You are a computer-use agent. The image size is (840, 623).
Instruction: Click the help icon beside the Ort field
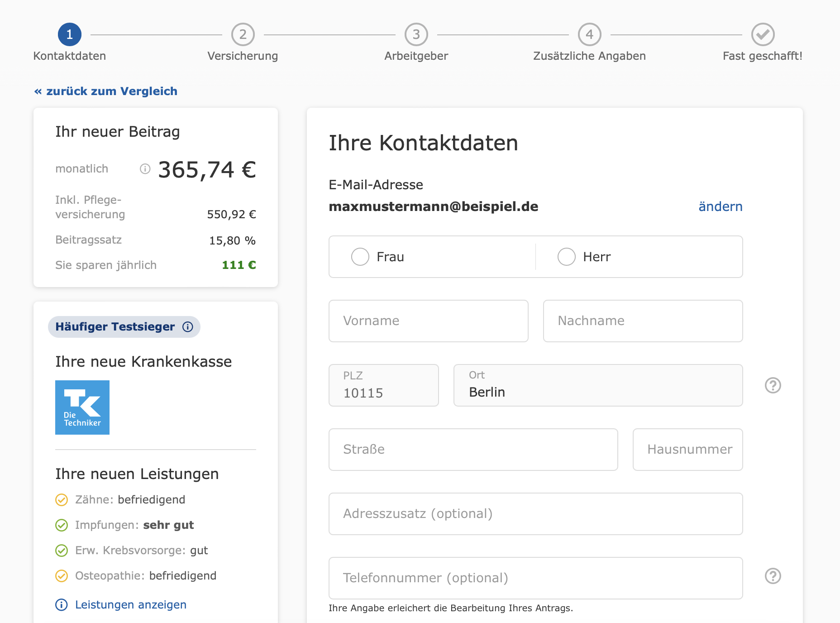773,385
